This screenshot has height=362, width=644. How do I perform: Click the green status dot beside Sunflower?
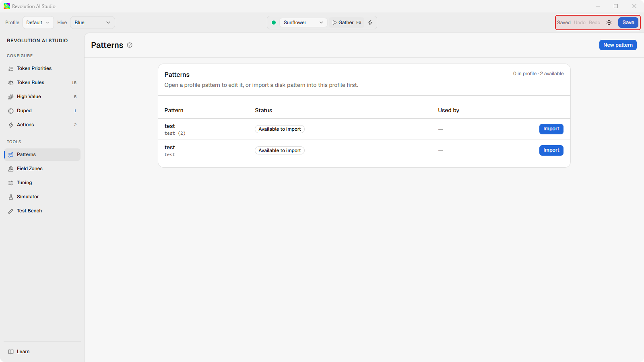[274, 23]
